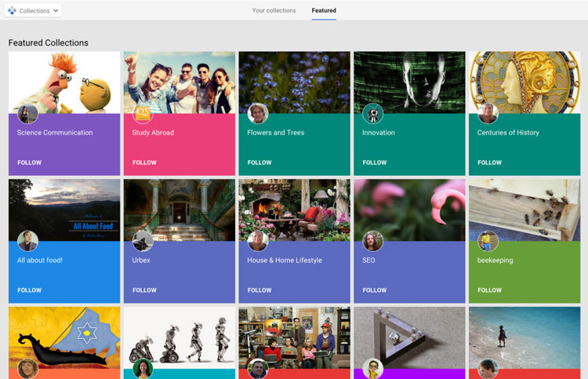Image resolution: width=588 pixels, height=379 pixels.
Task: Open the beekeeping collection owner avatar
Action: [488, 241]
